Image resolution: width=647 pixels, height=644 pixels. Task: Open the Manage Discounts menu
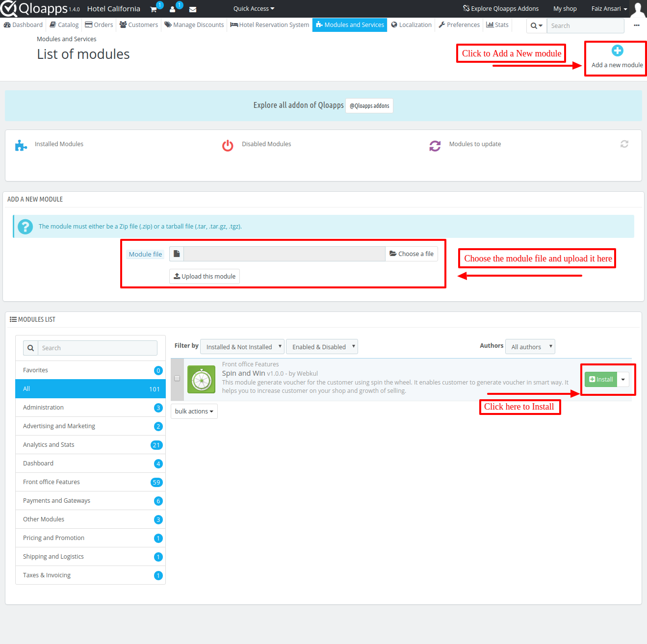click(x=194, y=25)
